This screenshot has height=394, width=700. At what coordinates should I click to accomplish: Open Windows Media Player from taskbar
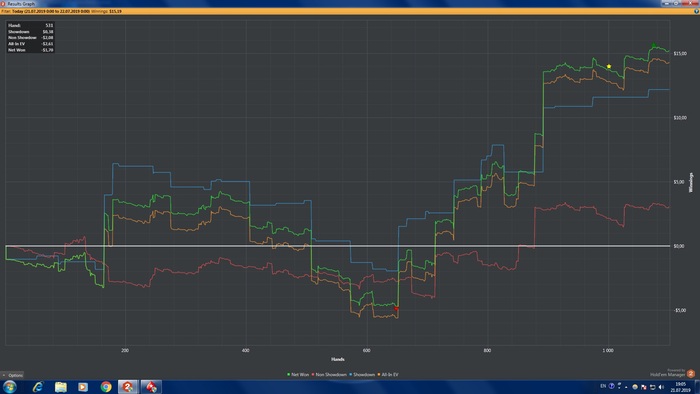83,387
